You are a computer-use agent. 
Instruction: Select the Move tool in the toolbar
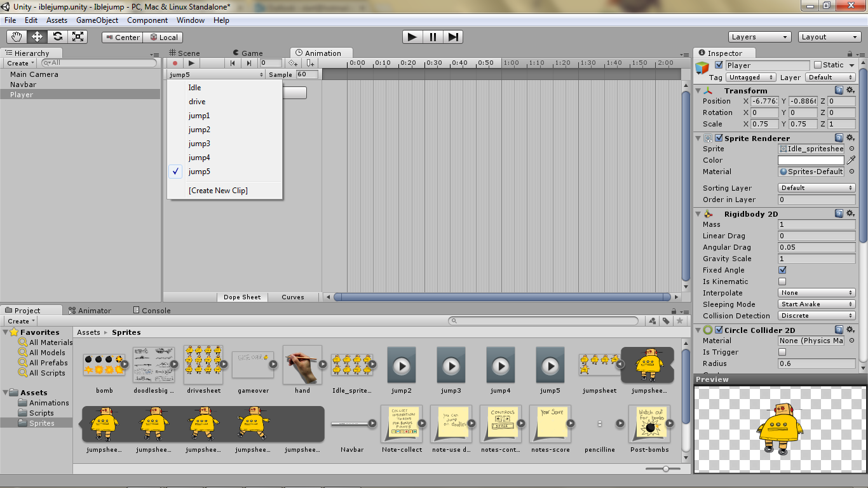point(37,36)
